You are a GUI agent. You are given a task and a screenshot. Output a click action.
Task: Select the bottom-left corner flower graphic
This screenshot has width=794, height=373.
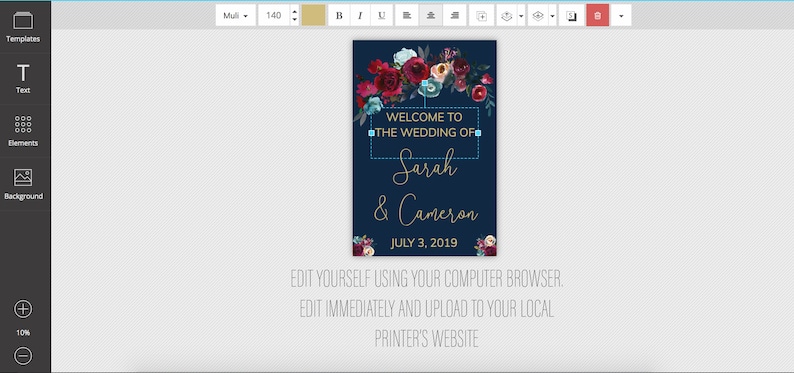tap(363, 246)
